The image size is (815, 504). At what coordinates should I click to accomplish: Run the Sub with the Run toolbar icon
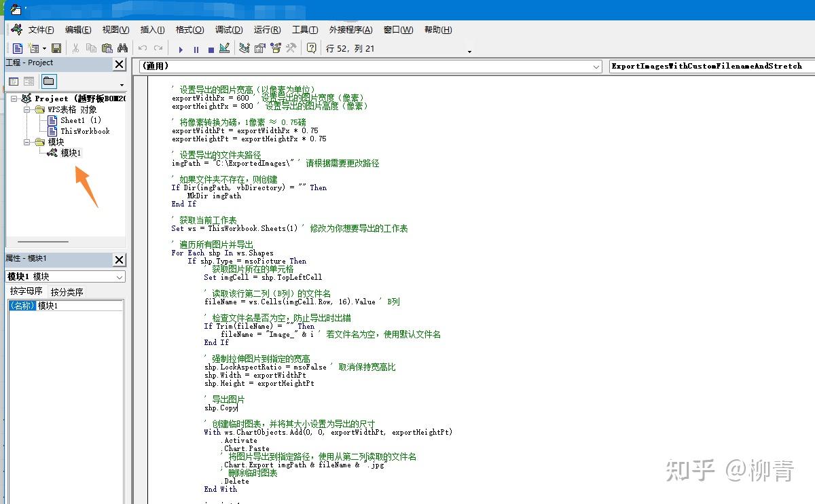(x=181, y=48)
